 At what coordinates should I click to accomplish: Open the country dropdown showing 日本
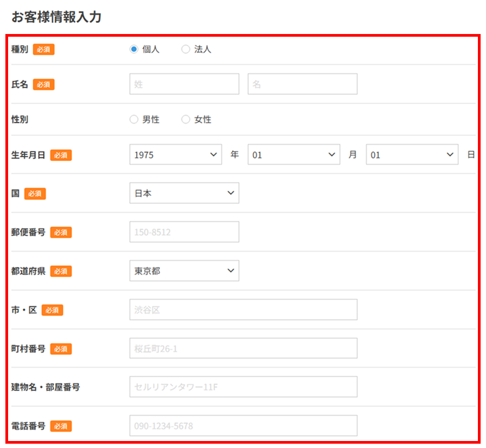pos(184,193)
